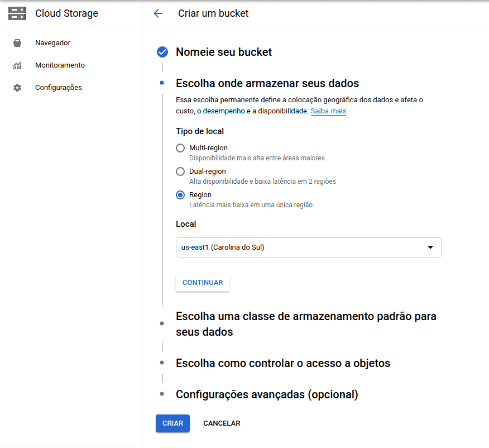Select the Region radio button
Image resolution: width=489 pixels, height=448 pixels.
point(180,195)
